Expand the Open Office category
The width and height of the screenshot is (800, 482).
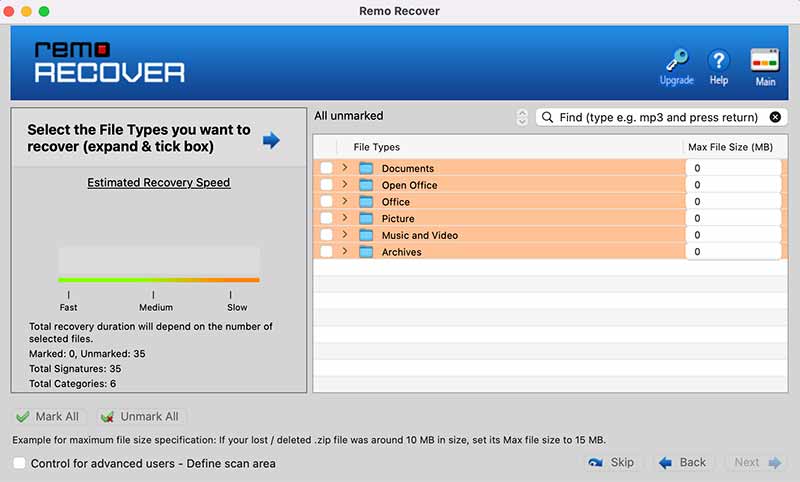point(345,184)
